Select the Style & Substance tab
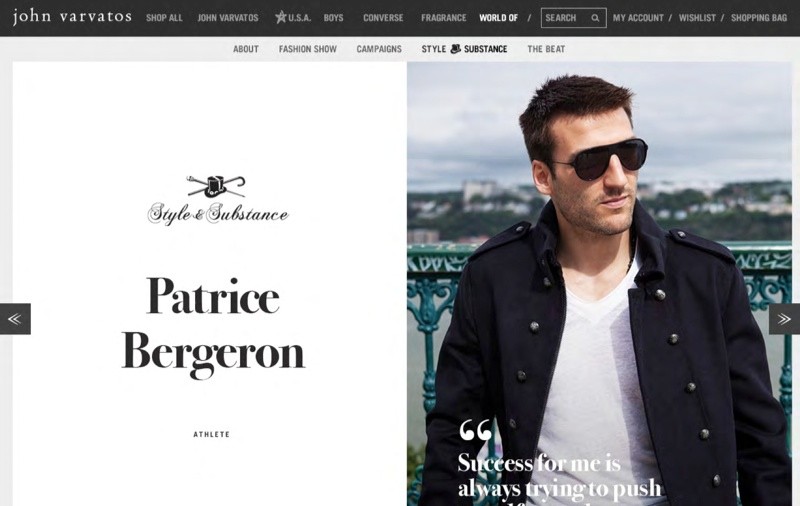800x506 pixels. (464, 49)
